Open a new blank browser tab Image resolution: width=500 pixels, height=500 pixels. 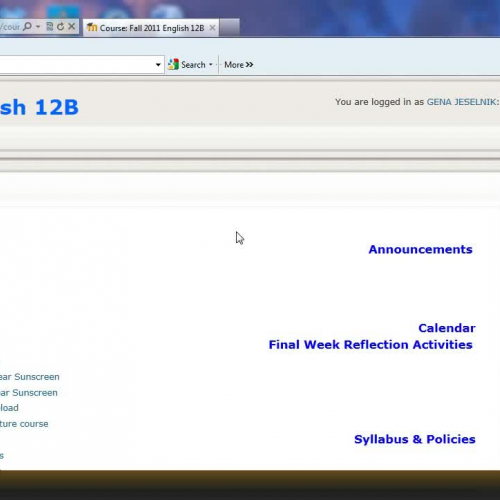tap(230, 27)
